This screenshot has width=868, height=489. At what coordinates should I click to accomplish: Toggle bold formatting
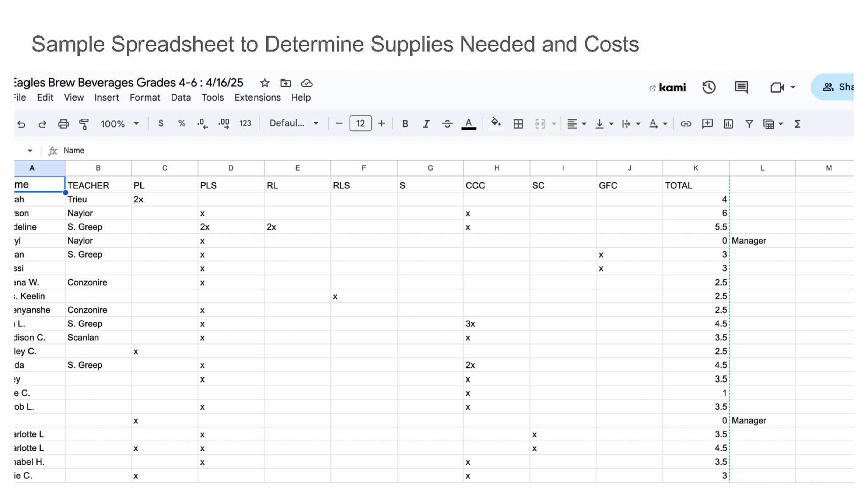pyautogui.click(x=405, y=124)
